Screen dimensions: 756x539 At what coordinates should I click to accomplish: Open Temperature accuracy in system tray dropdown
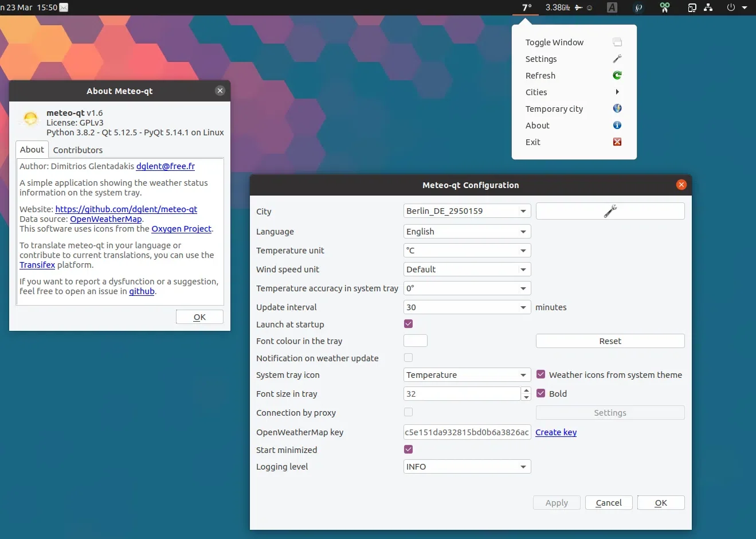467,288
